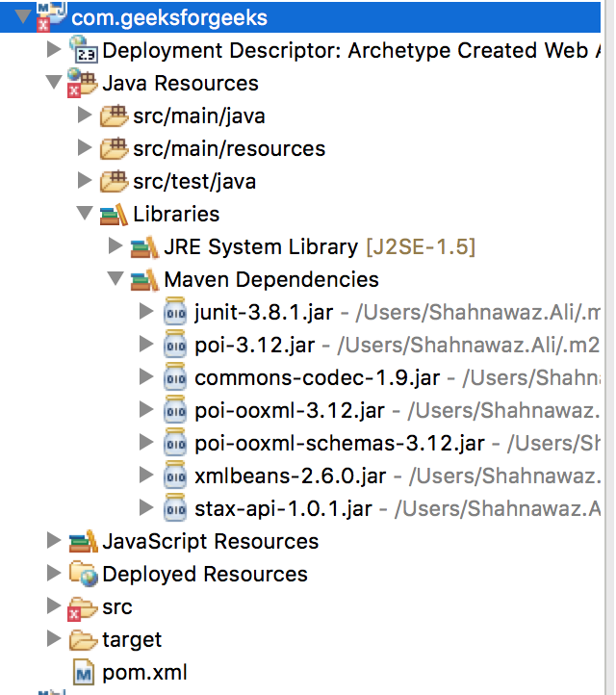Click the JRE System Library icon
The height and width of the screenshot is (695, 616).
[144, 247]
